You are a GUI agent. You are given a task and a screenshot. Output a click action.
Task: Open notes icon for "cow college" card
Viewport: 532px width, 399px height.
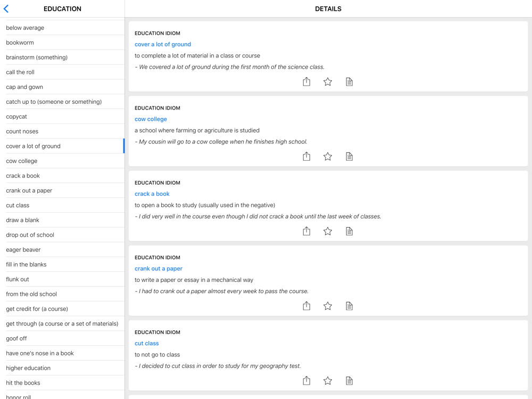[349, 156]
